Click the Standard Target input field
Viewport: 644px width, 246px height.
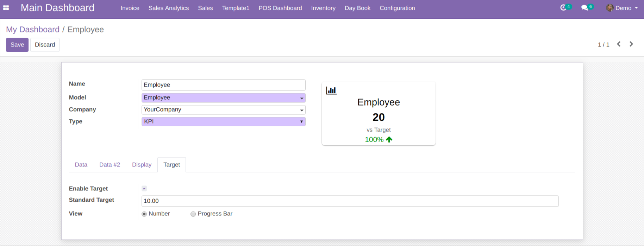[x=350, y=201]
